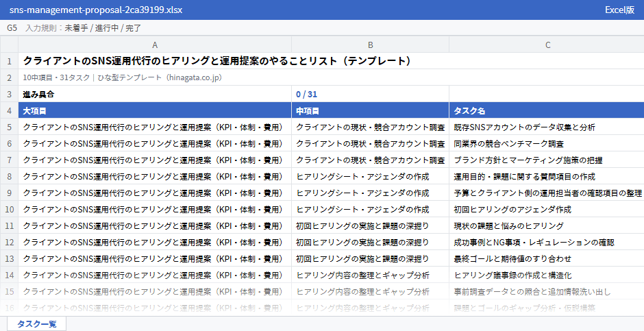The height and width of the screenshot is (331, 644).
Task: Select column B cell in row 7
Action: (x=370, y=160)
